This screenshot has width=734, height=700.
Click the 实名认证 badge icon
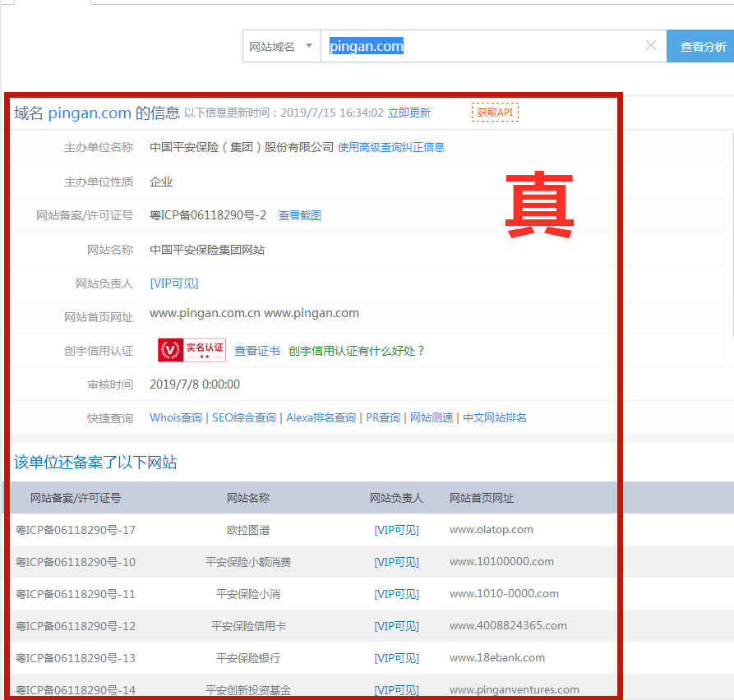click(192, 350)
